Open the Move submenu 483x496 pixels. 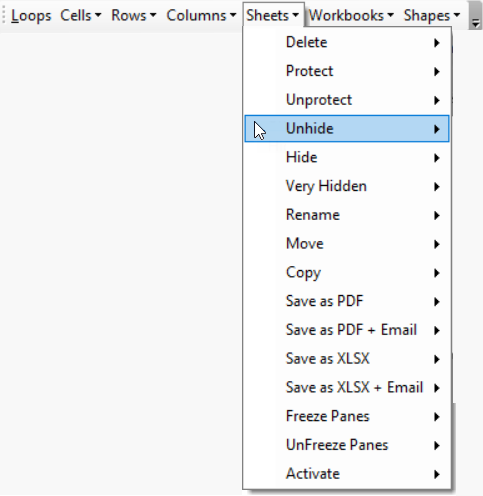(347, 244)
